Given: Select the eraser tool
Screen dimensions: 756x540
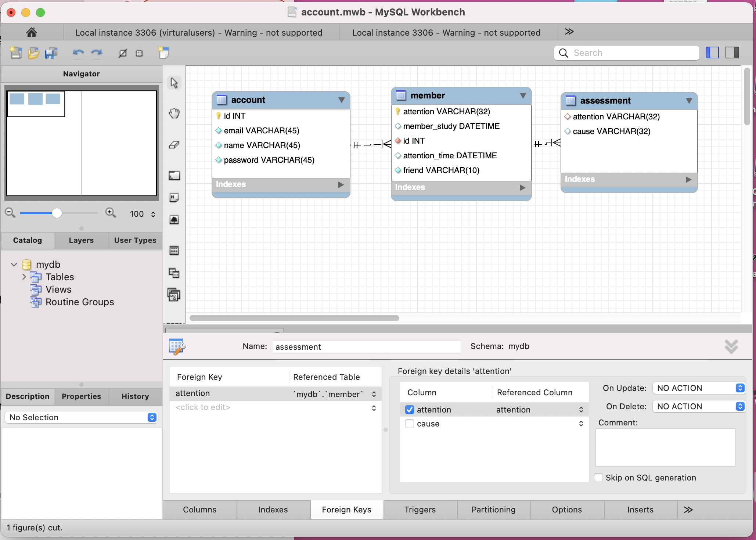Looking at the screenshot, I should point(174,145).
